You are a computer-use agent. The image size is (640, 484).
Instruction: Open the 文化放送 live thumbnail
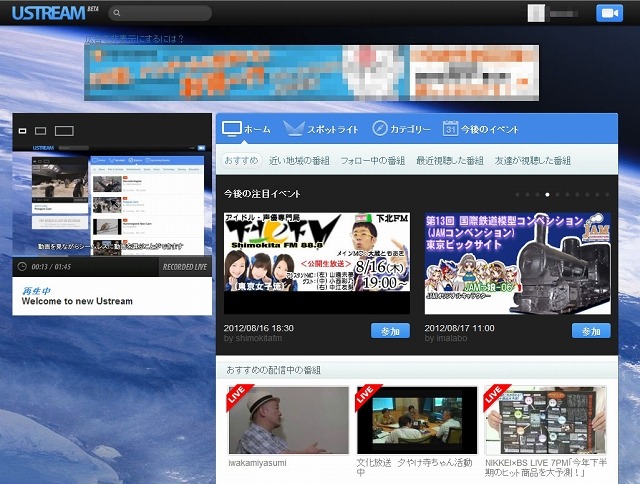pyautogui.click(x=417, y=420)
